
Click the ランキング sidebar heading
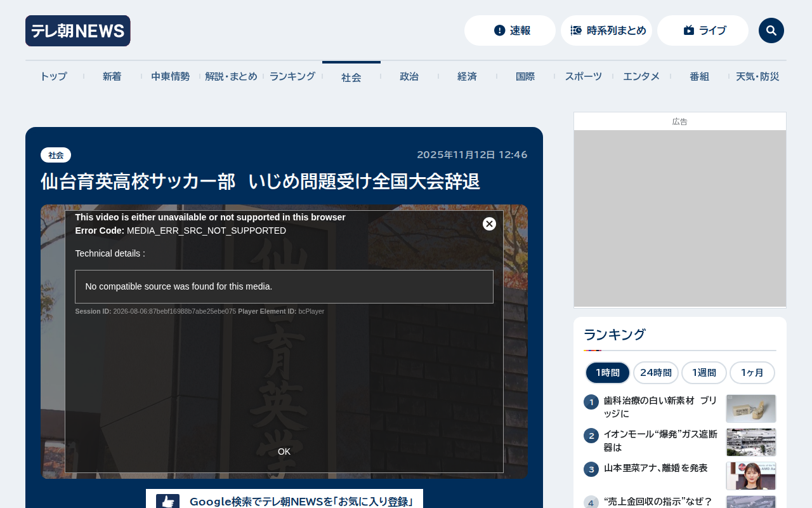(x=615, y=335)
